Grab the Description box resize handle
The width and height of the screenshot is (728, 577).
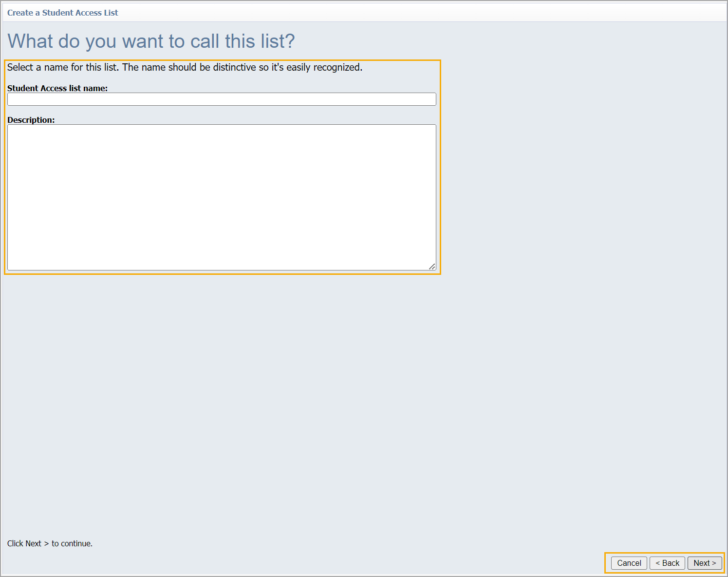pyautogui.click(x=432, y=266)
